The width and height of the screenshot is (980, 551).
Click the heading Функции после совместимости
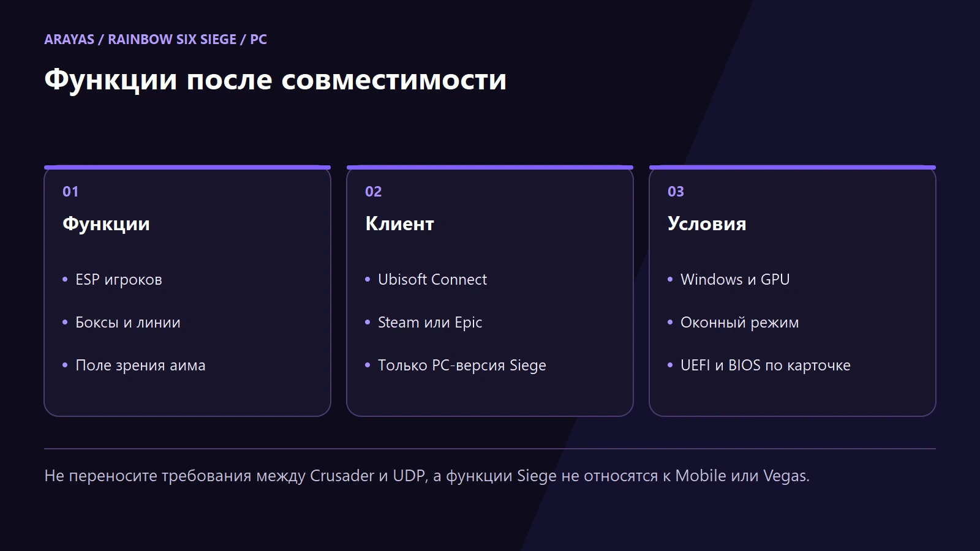276,80
